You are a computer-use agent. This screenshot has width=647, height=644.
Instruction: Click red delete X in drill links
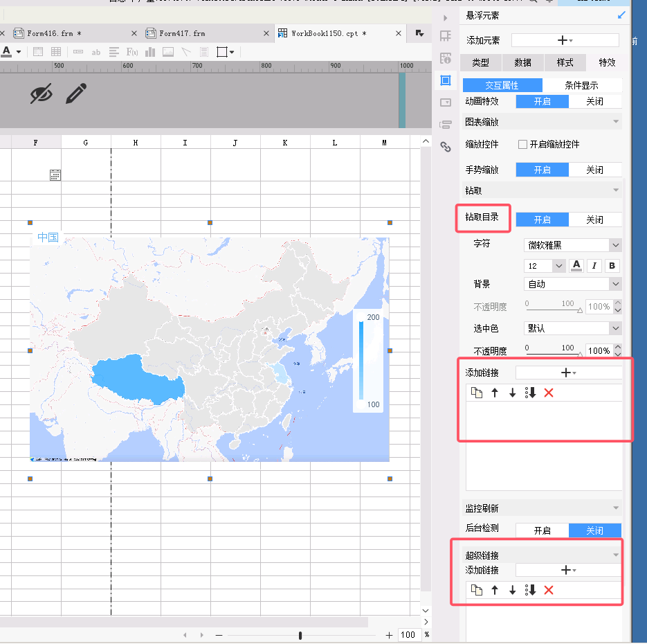[548, 393]
